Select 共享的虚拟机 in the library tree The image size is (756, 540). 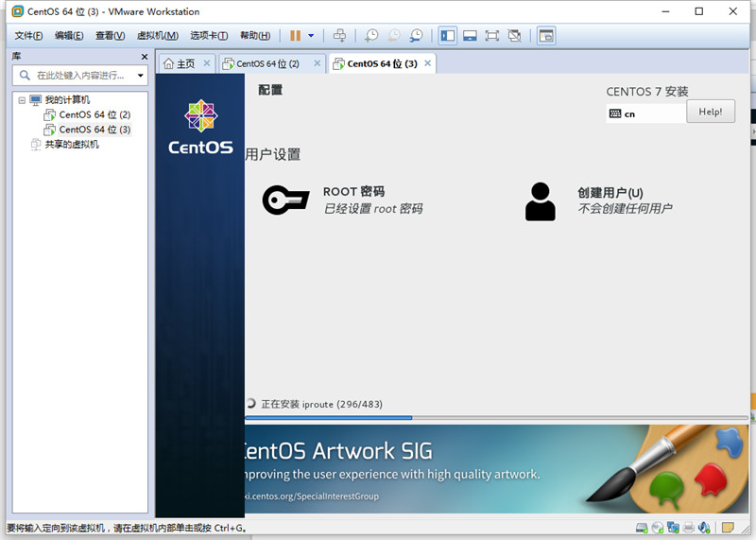point(72,145)
